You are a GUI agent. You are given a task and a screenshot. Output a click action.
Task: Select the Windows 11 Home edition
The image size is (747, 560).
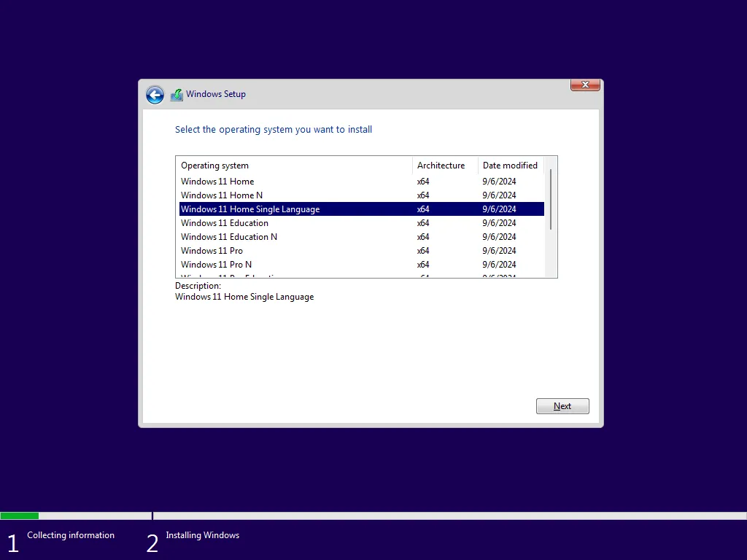217,181
